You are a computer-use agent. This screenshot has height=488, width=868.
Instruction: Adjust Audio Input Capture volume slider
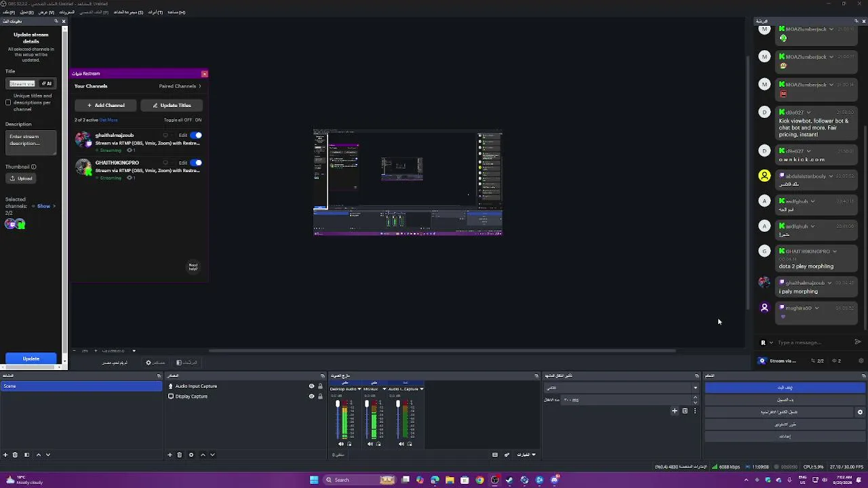click(397, 420)
